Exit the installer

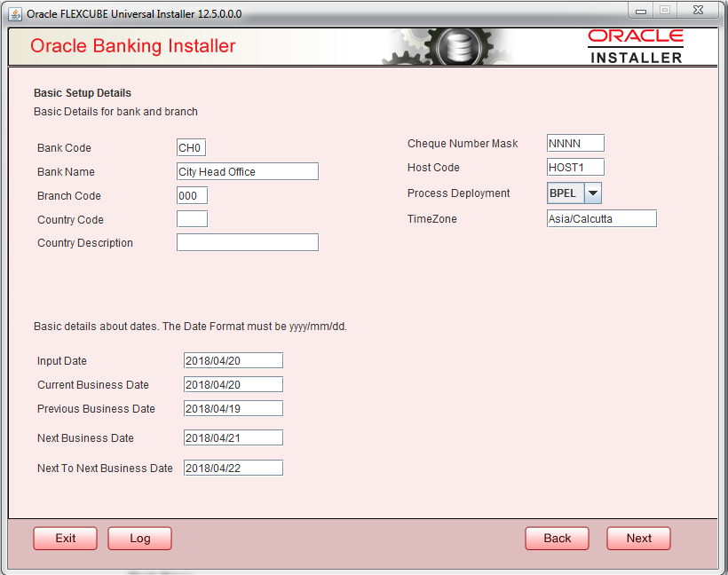[65, 538]
